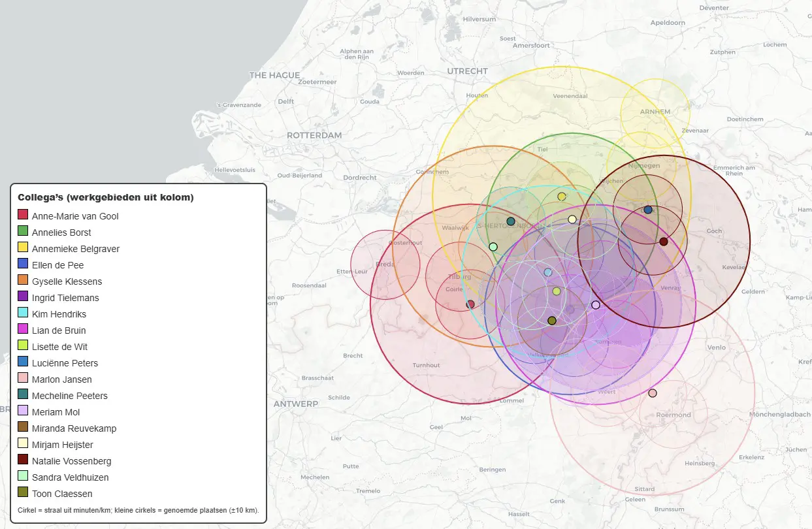Select the lime green map marker

(557, 291)
